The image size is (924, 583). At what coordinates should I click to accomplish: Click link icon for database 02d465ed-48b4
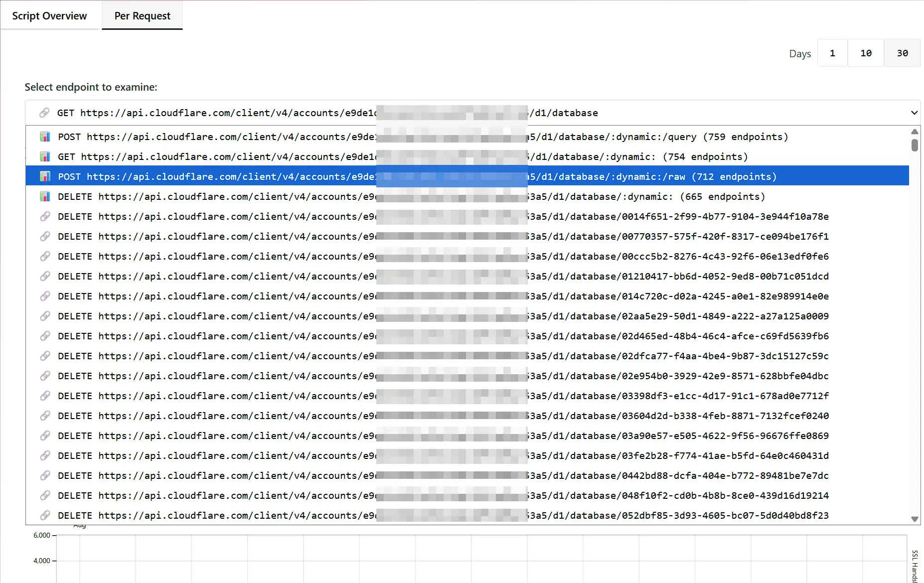point(45,336)
